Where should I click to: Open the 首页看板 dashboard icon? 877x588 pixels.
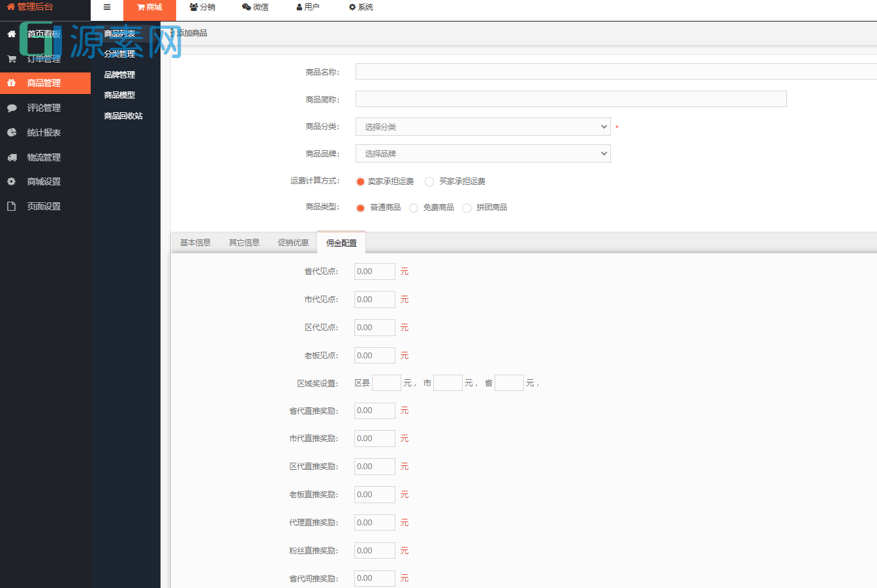click(10, 34)
